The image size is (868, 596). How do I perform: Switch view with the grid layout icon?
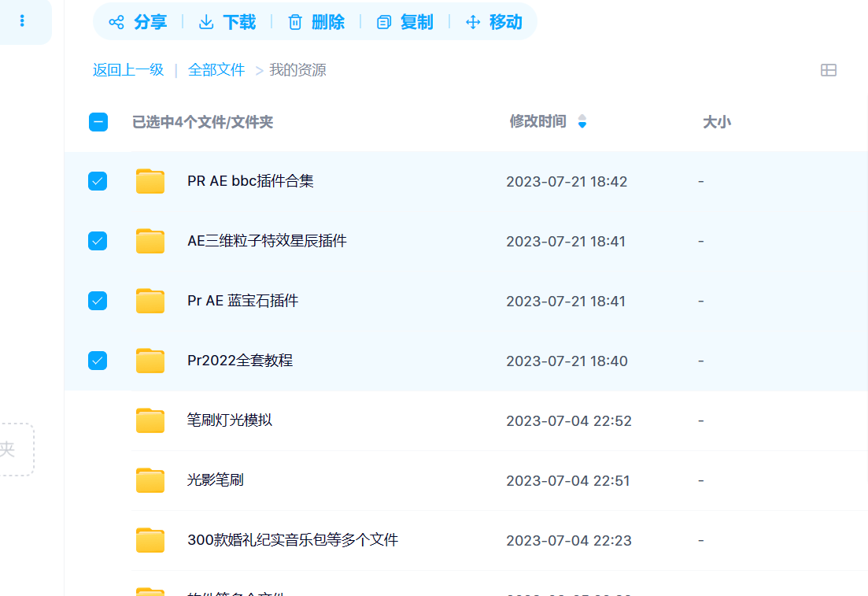pos(828,70)
